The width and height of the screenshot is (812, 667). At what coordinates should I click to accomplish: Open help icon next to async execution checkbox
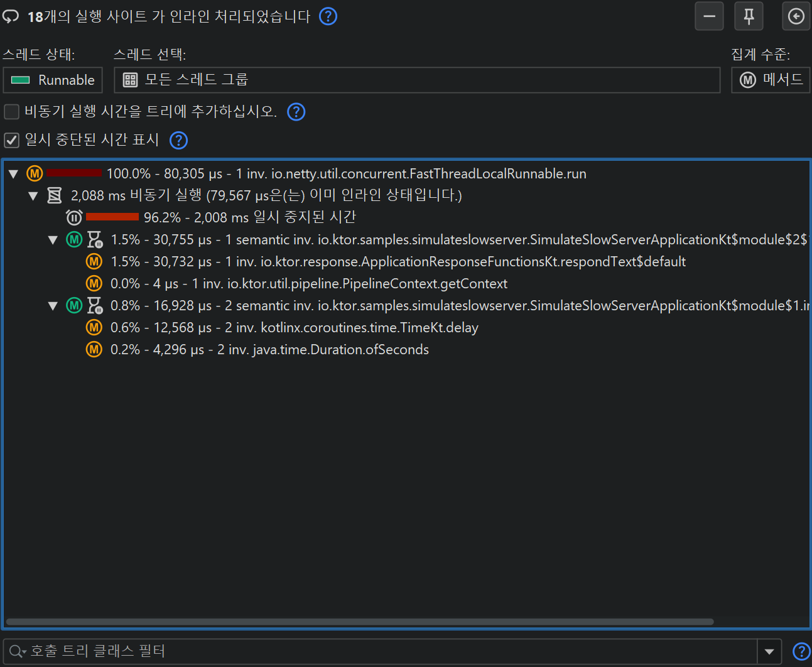click(296, 112)
